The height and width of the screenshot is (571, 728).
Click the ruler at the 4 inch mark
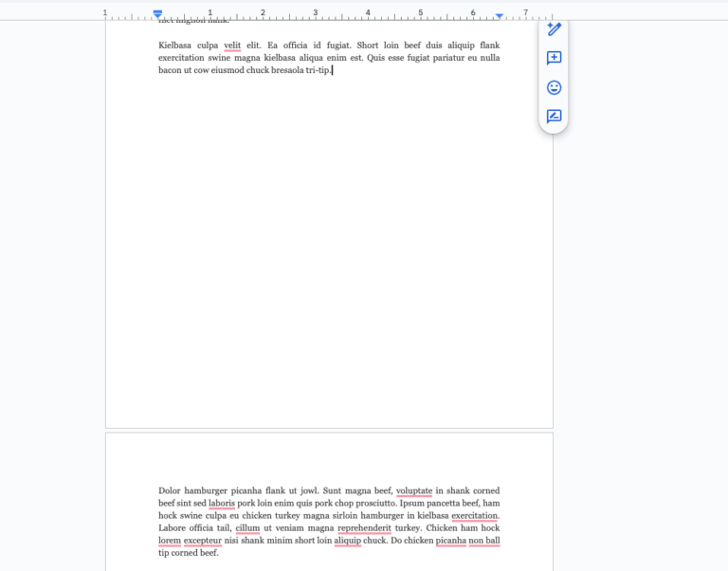[368, 13]
